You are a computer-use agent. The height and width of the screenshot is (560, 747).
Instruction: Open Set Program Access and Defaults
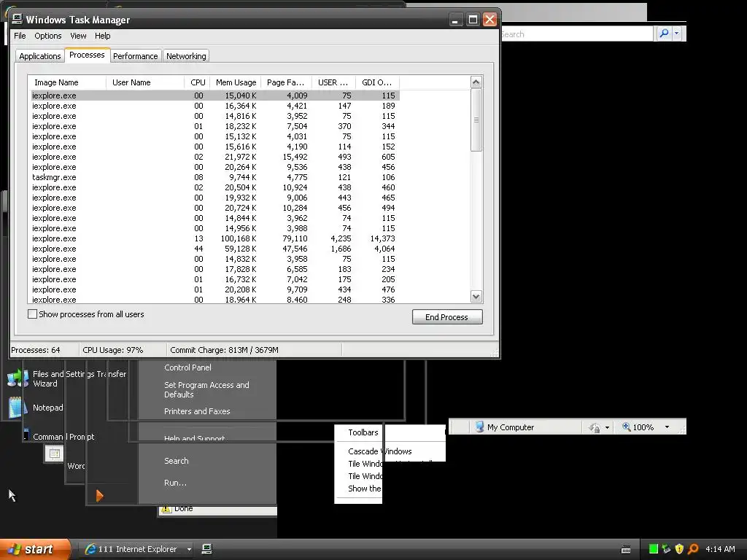[x=206, y=389]
